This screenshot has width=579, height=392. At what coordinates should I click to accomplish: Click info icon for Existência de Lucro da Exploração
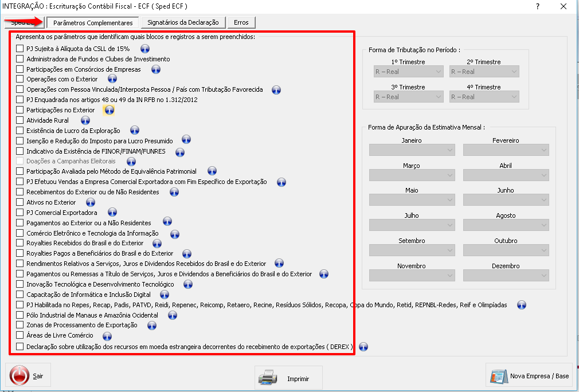[135, 131]
